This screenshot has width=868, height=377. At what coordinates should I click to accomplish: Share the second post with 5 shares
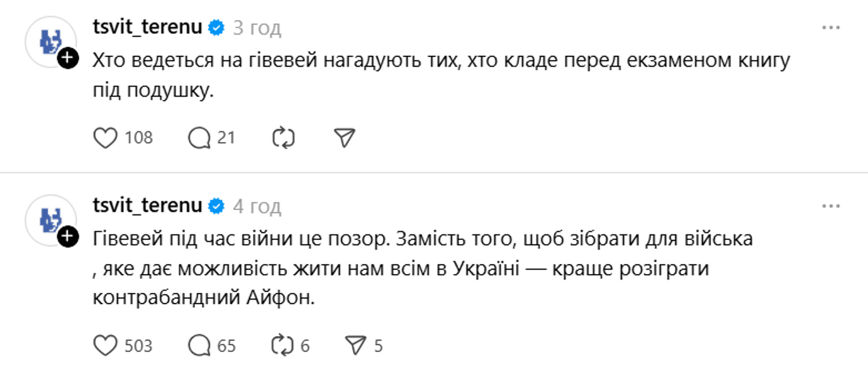pos(355,346)
